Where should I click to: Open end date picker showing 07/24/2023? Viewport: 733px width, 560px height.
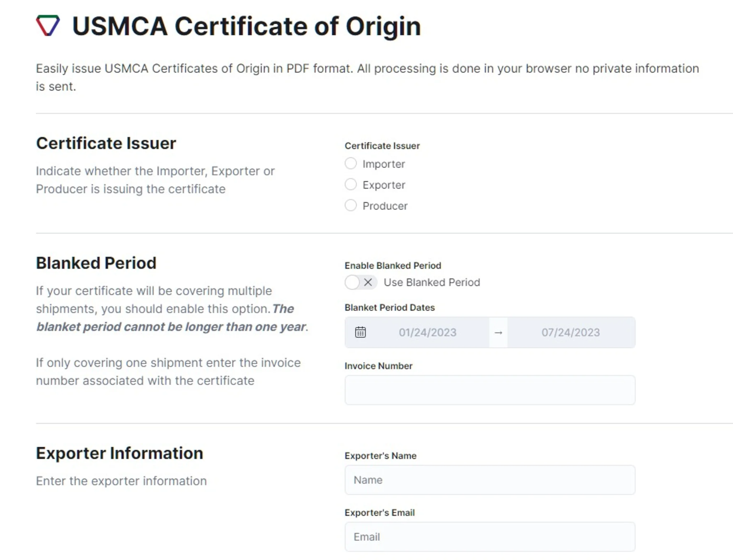coord(570,333)
